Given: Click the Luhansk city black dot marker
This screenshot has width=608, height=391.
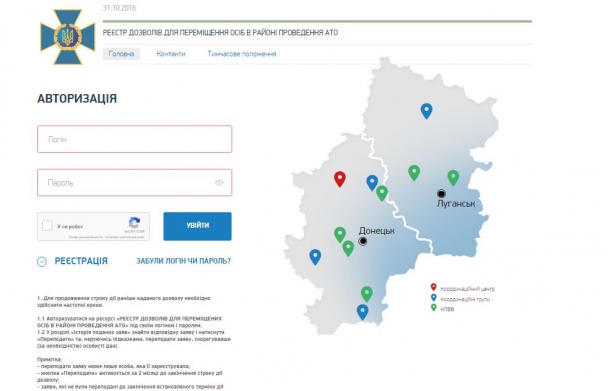Looking at the screenshot, I should [441, 193].
